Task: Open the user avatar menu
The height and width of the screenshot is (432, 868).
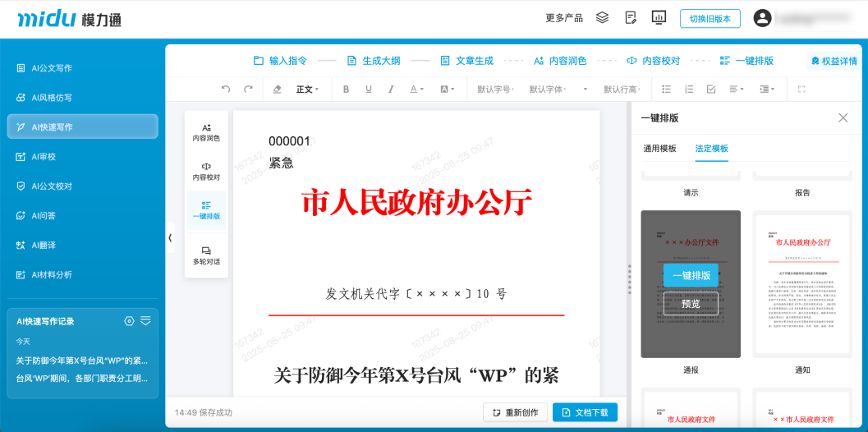Action: [762, 18]
